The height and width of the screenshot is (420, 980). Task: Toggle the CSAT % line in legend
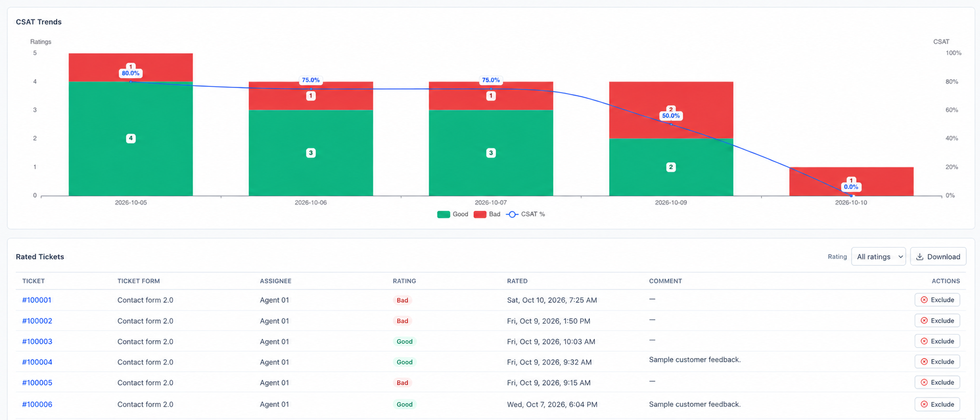click(525, 214)
